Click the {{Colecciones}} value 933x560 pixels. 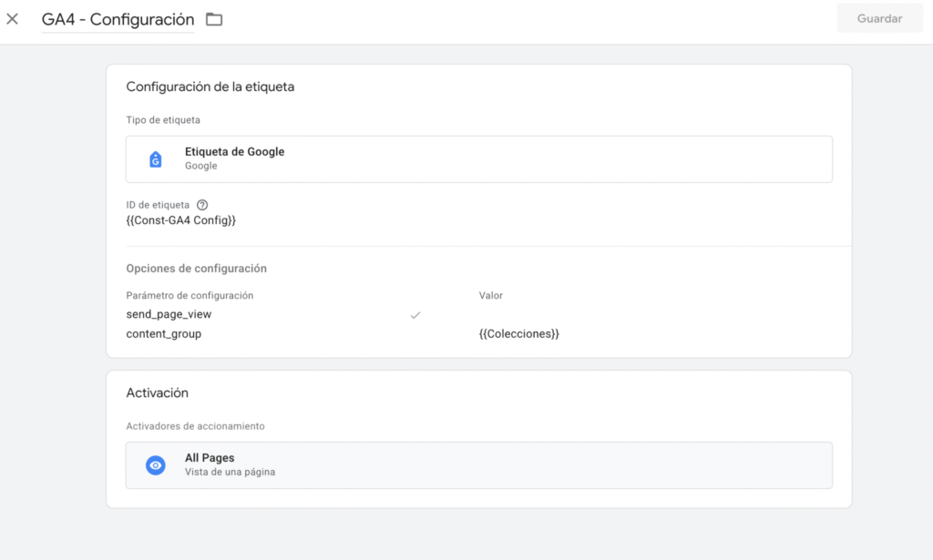(x=518, y=334)
